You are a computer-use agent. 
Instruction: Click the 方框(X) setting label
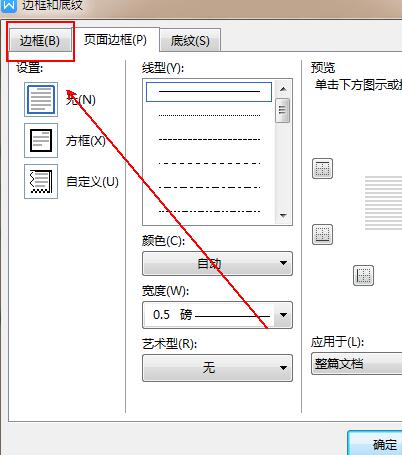86,141
